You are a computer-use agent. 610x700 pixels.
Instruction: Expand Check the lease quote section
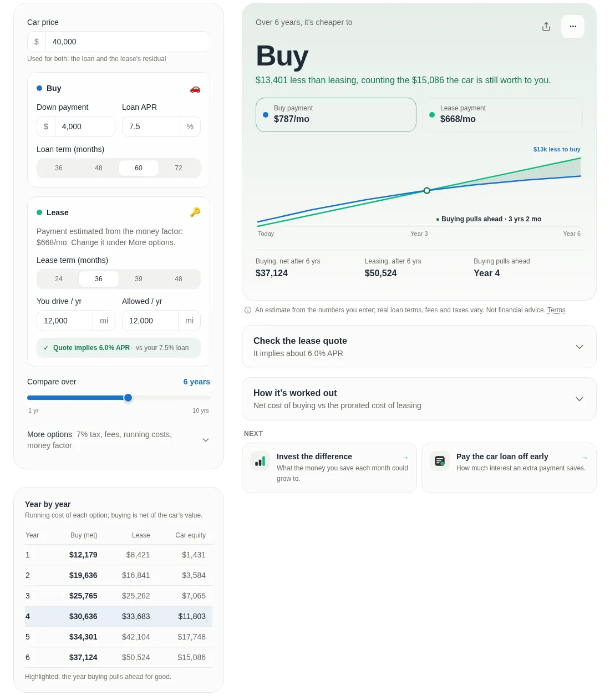[419, 347]
